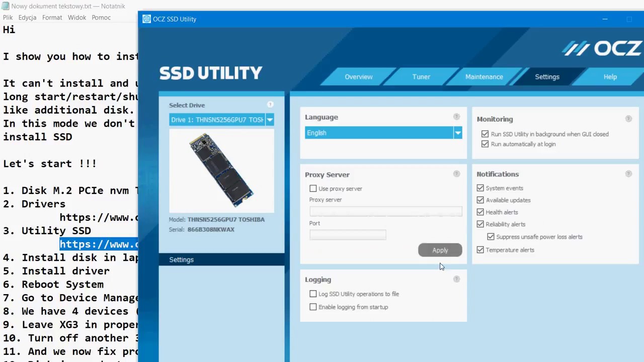Open the Edycja menu in Notatnik

click(x=27, y=17)
